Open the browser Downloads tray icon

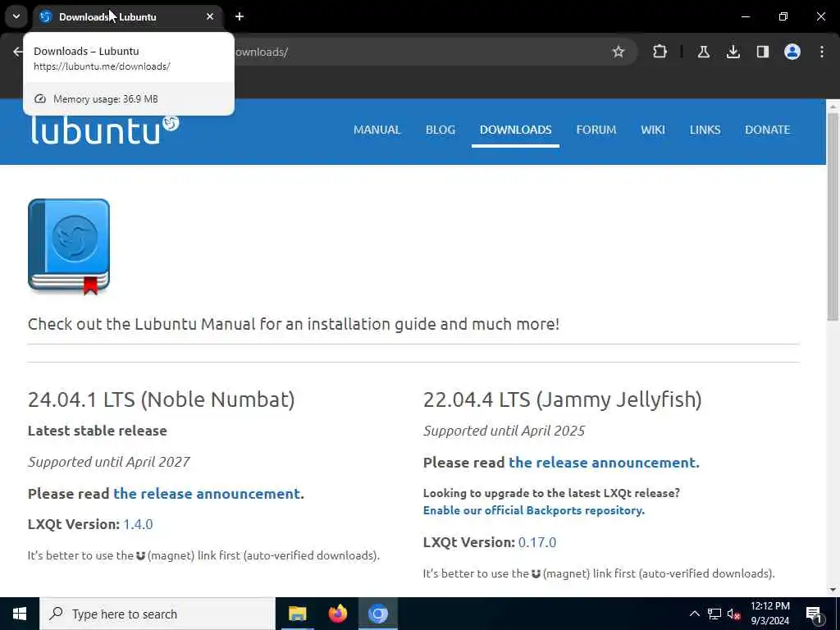[733, 52]
